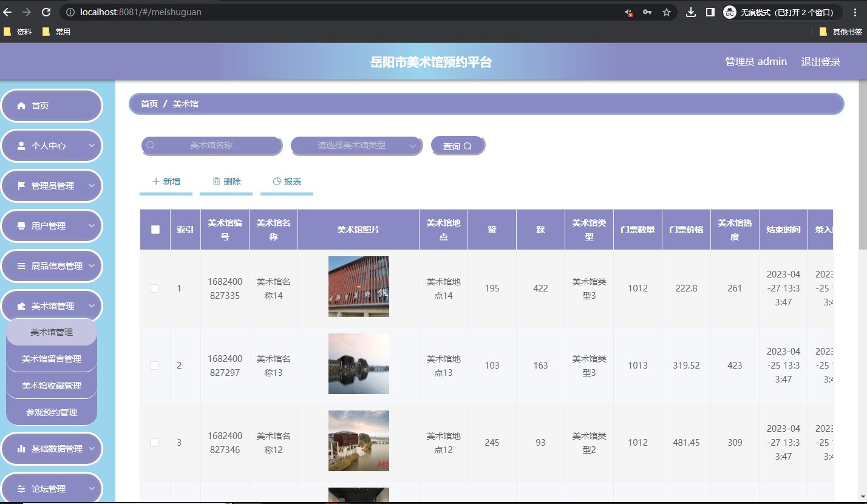The image size is (867, 504).
Task: Click the magnifier icon in name search field
Action: click(x=151, y=145)
